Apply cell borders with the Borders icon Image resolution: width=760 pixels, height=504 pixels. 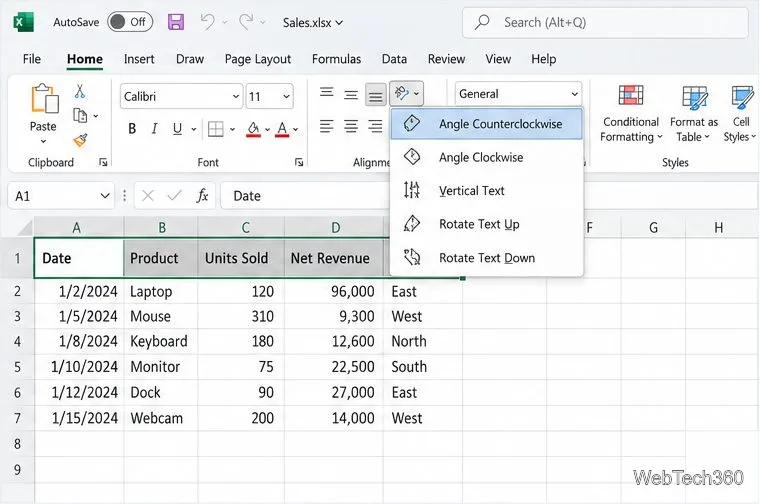click(215, 129)
